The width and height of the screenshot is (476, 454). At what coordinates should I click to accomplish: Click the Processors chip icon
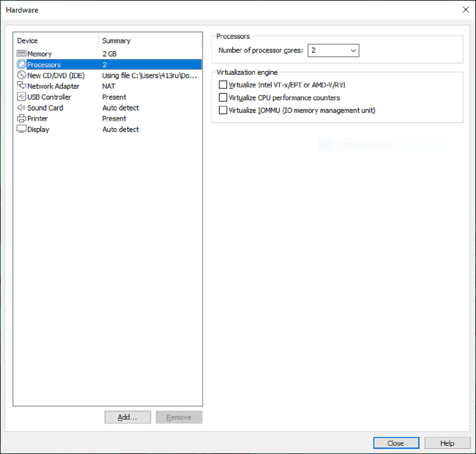coord(21,64)
